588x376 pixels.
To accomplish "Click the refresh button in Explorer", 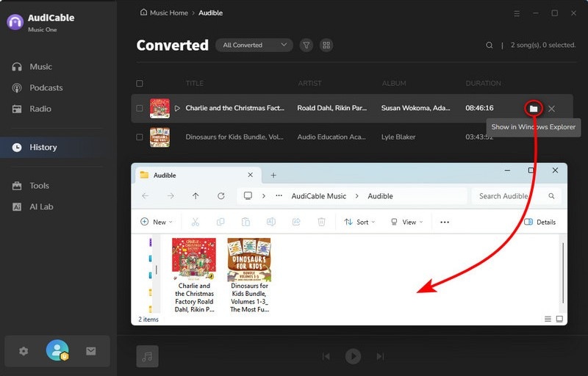I will click(x=220, y=196).
